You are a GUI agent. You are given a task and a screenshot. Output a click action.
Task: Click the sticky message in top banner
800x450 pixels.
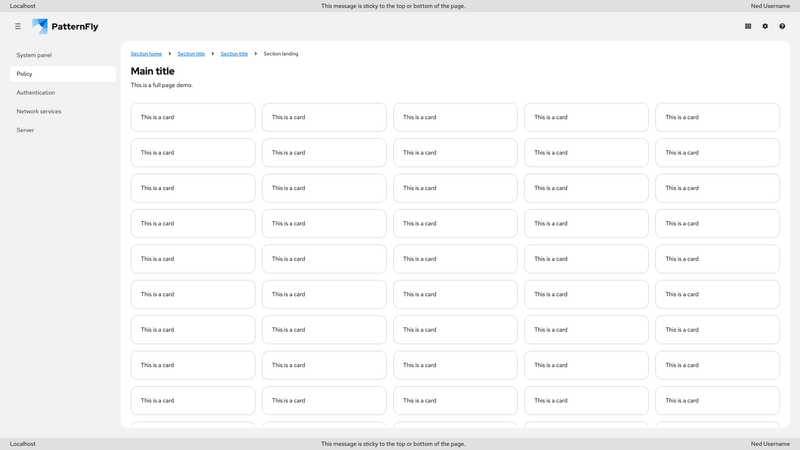click(393, 6)
